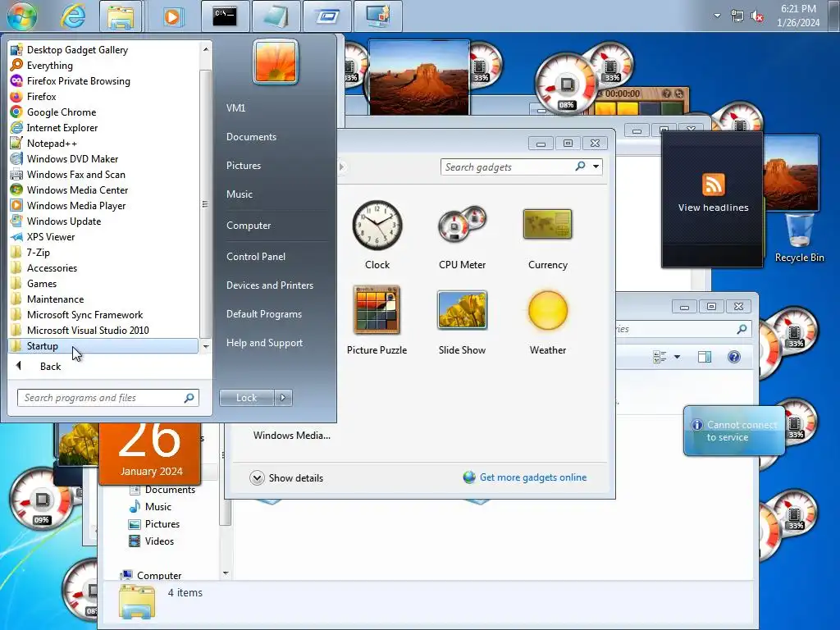Show hidden tray icons arrow
Viewport: 840px width, 630px height.
pos(717,16)
